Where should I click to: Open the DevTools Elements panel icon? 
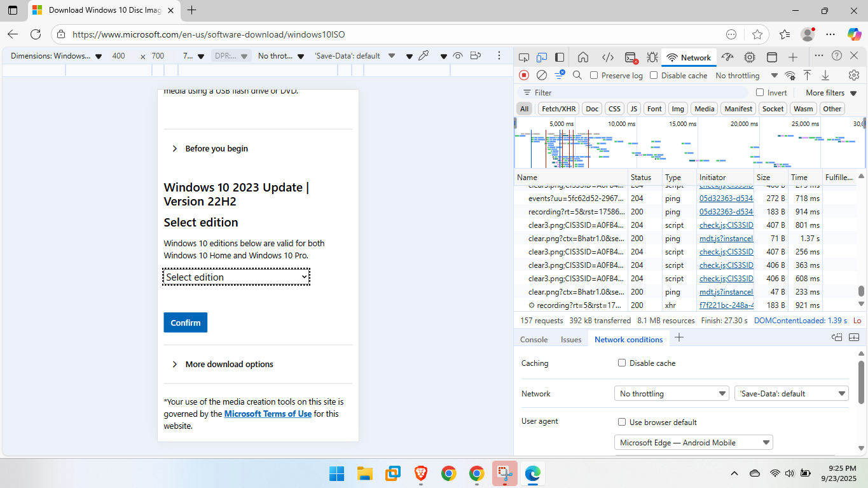click(608, 57)
